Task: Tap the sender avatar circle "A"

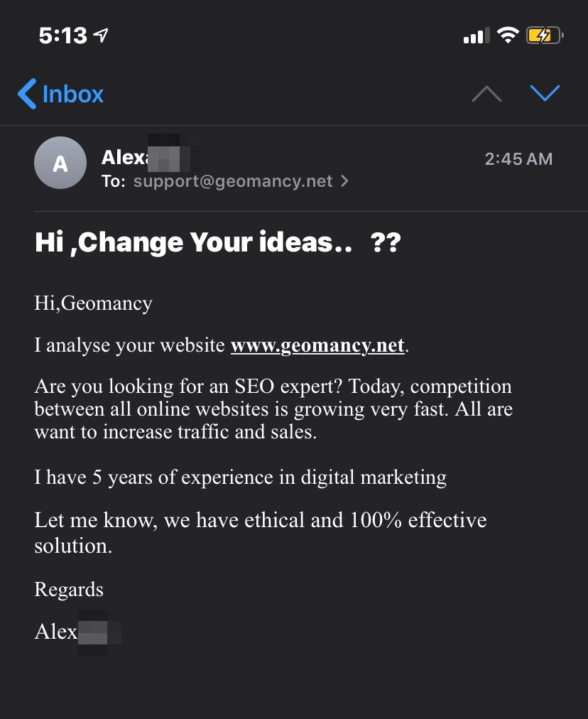Action: click(60, 163)
